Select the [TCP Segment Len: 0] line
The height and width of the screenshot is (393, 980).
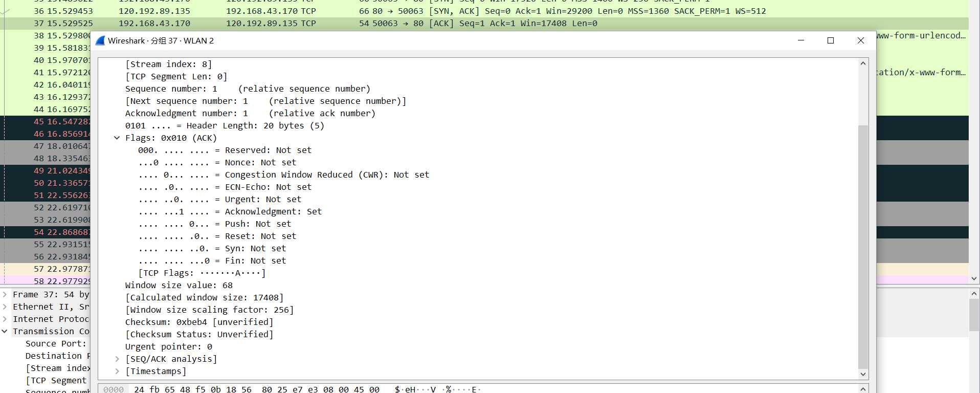click(176, 76)
